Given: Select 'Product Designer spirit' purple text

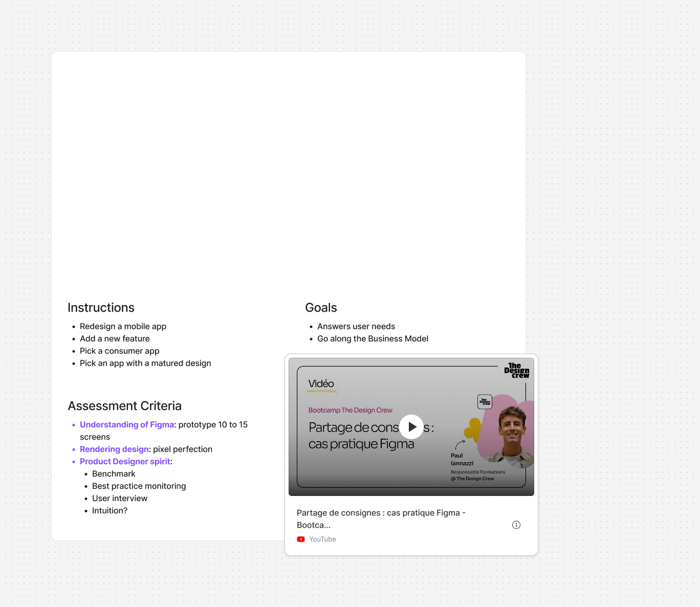Looking at the screenshot, I should click(x=125, y=461).
